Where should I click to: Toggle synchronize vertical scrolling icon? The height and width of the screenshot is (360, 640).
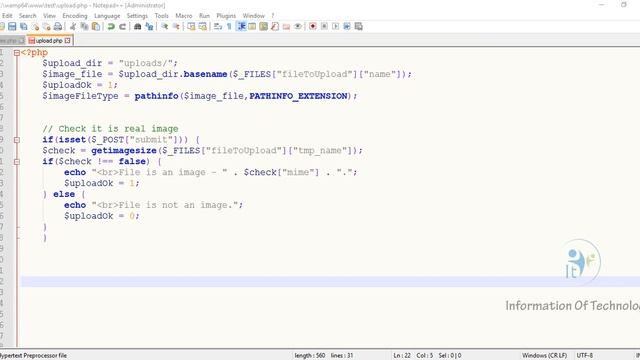point(191,27)
